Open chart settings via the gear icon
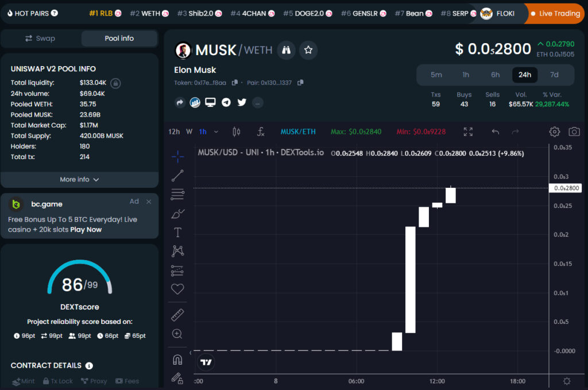 [x=555, y=132]
